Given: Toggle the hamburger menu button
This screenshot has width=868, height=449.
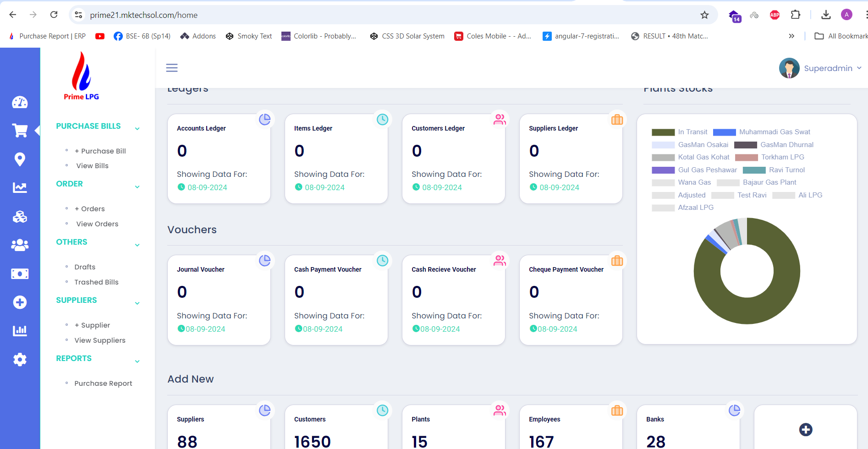Looking at the screenshot, I should (172, 68).
